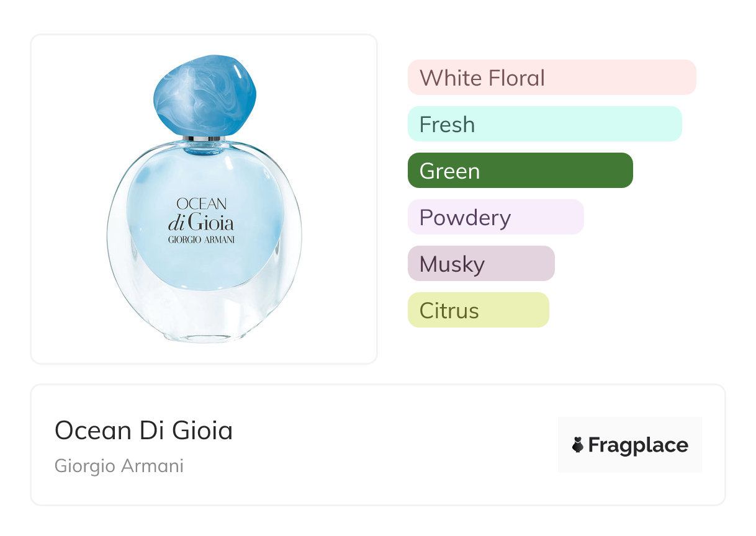Click the "di Gioia" script on the bottle

pos(201,222)
